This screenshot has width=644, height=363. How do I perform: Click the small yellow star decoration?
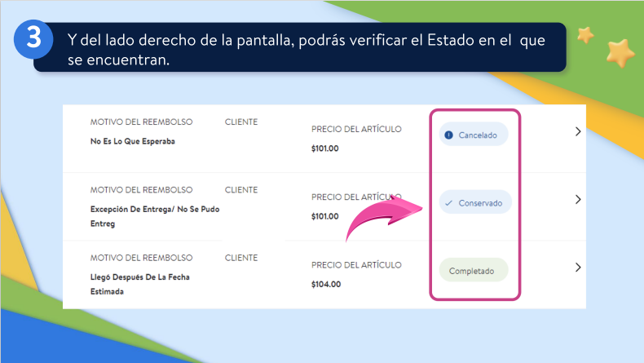click(x=584, y=35)
